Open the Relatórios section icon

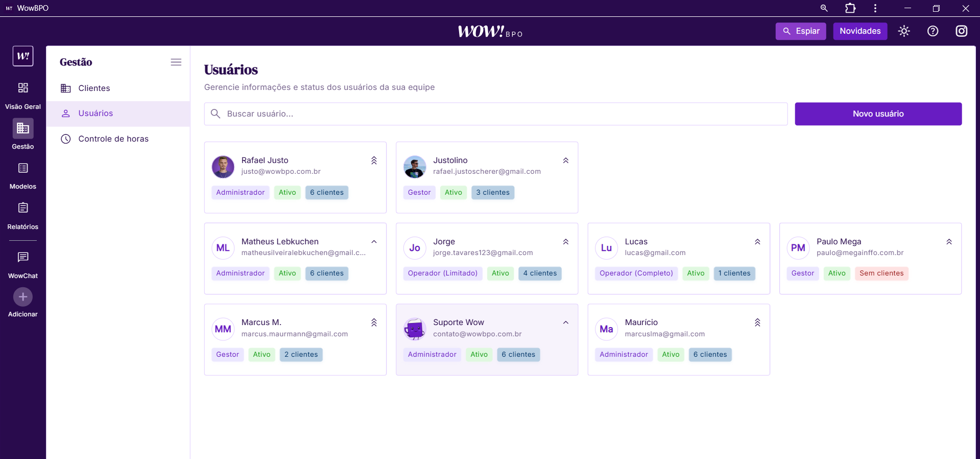tap(23, 208)
